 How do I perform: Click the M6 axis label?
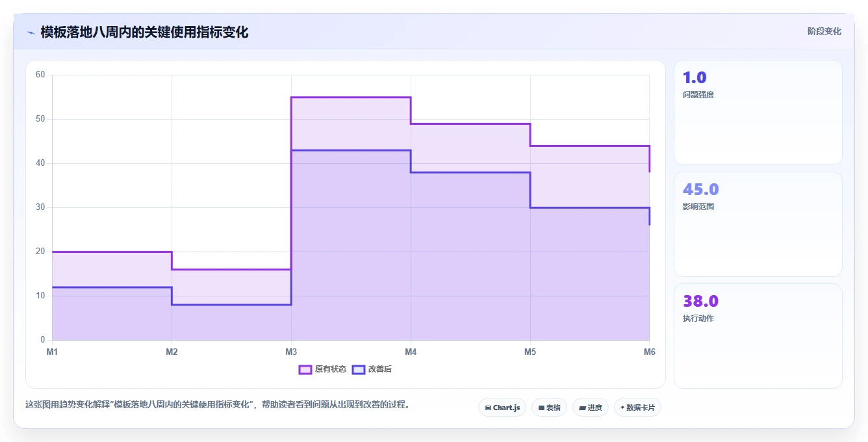650,352
